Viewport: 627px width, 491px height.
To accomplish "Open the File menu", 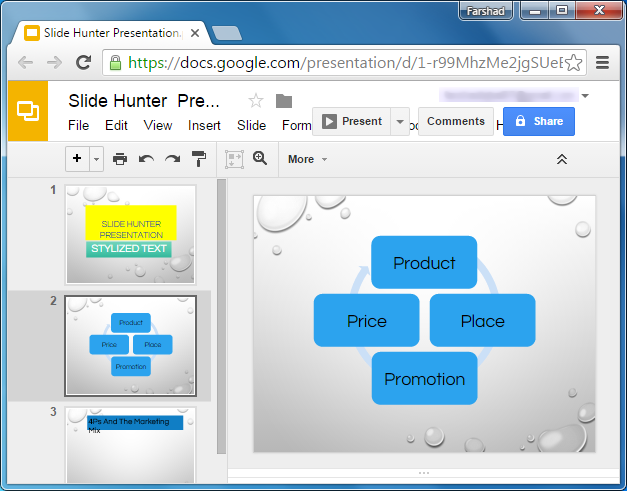I will tap(78, 126).
